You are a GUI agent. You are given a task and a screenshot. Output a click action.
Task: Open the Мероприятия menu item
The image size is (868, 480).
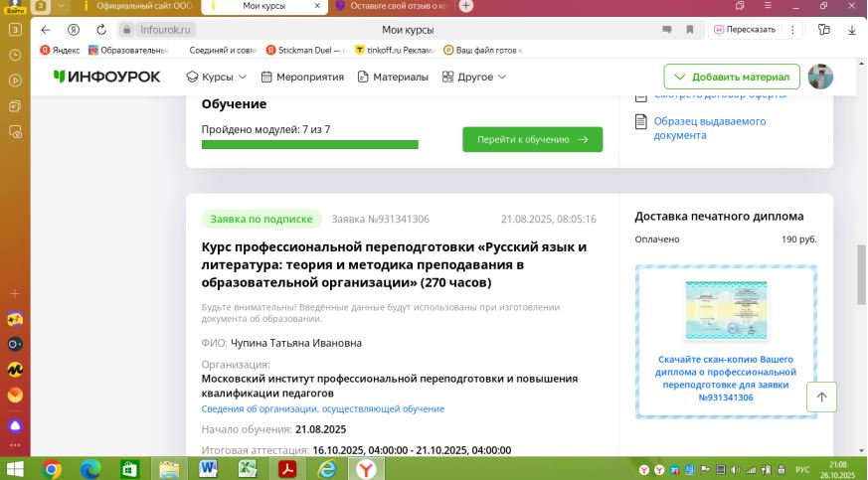[302, 77]
